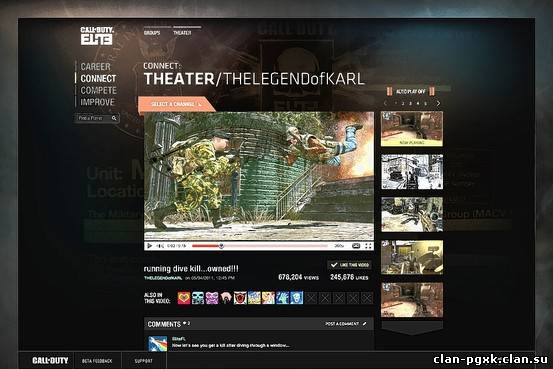
Task: Go to previous thumbnail page with left chevron
Action: tap(385, 103)
